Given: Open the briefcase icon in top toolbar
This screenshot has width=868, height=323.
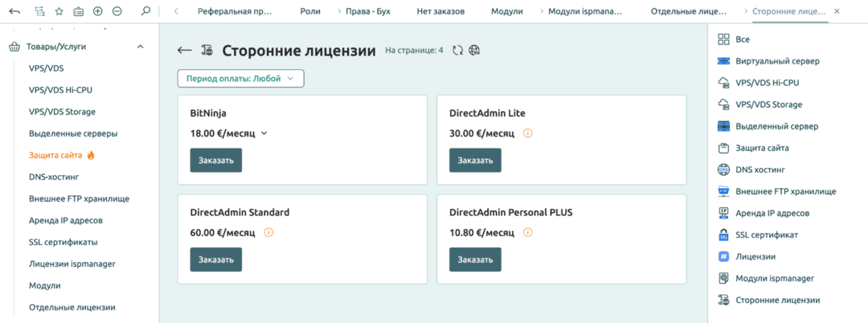Looking at the screenshot, I should click(79, 11).
